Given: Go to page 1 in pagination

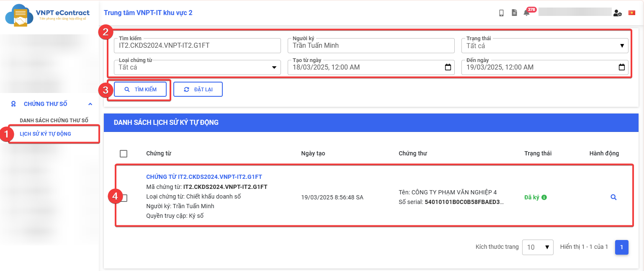Looking at the screenshot, I should pos(621,247).
